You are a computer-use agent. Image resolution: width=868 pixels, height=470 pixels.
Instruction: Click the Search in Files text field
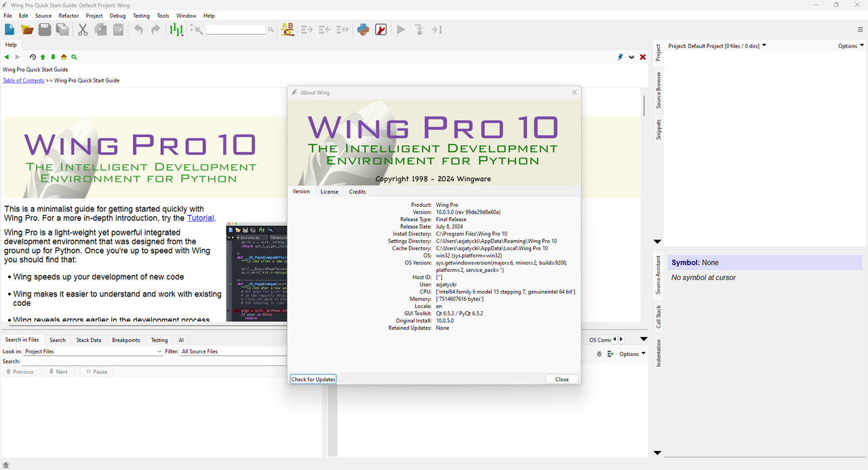click(155, 361)
